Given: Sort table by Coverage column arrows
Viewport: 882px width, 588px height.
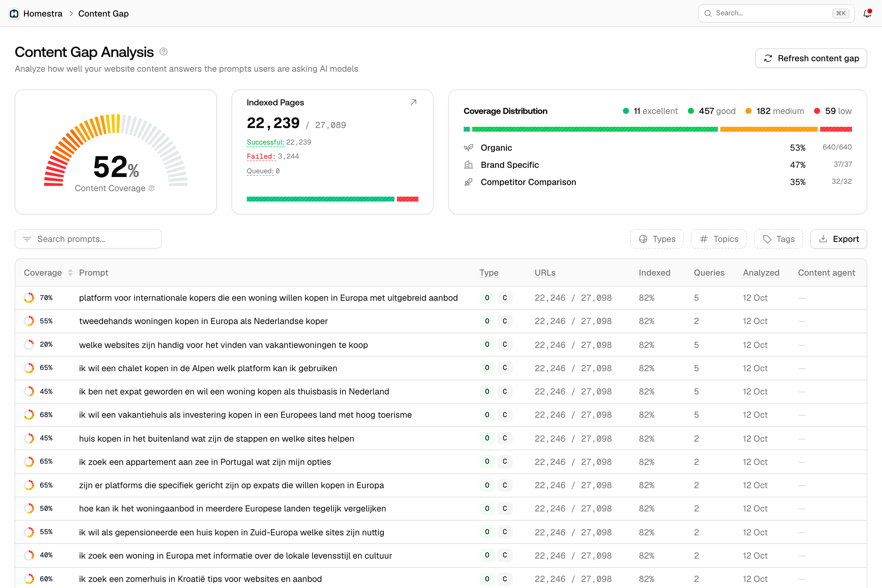Looking at the screenshot, I should coord(70,273).
